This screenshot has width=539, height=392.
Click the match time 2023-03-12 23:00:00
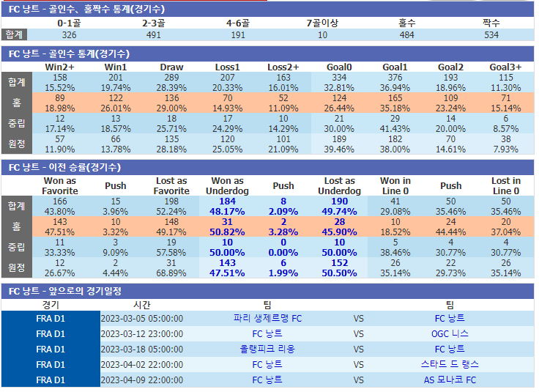pos(142,334)
